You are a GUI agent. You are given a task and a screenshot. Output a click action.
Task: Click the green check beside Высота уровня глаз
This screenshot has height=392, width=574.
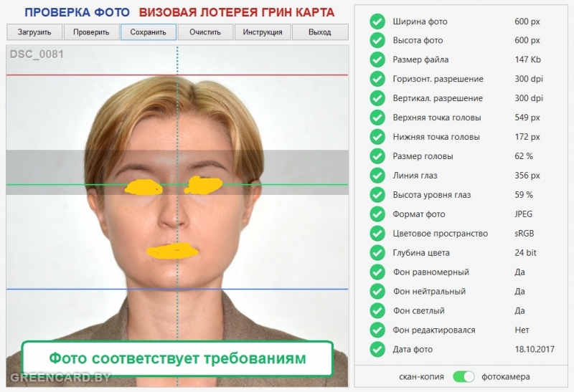377,195
